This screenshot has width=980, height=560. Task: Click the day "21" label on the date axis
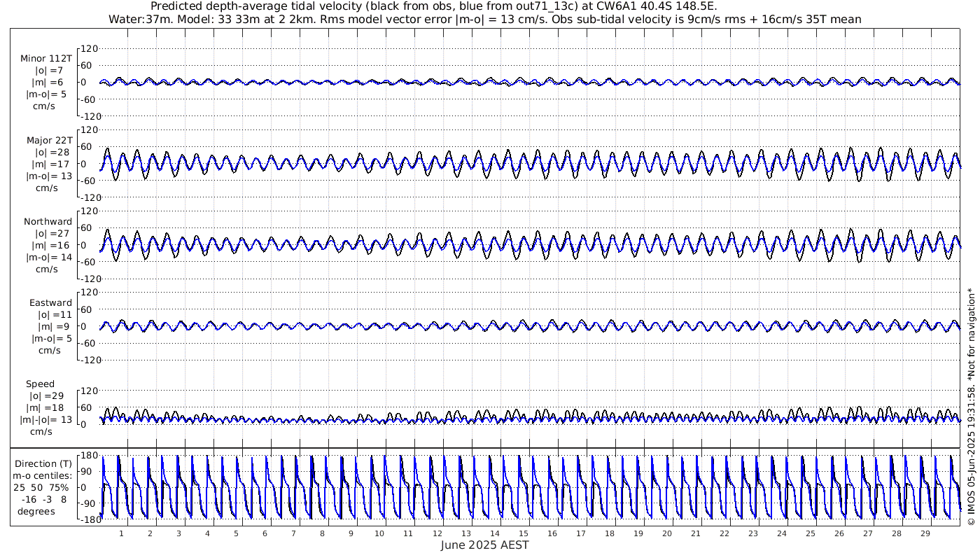(695, 533)
